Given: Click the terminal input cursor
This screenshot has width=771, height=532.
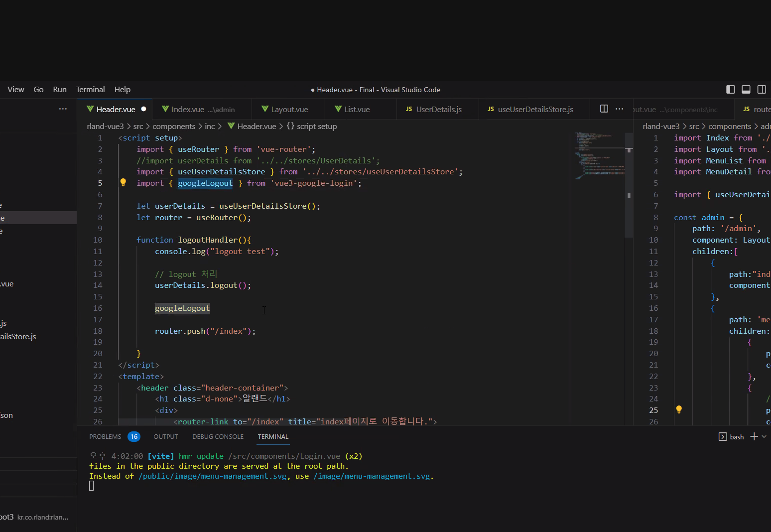Looking at the screenshot, I should pos(92,486).
